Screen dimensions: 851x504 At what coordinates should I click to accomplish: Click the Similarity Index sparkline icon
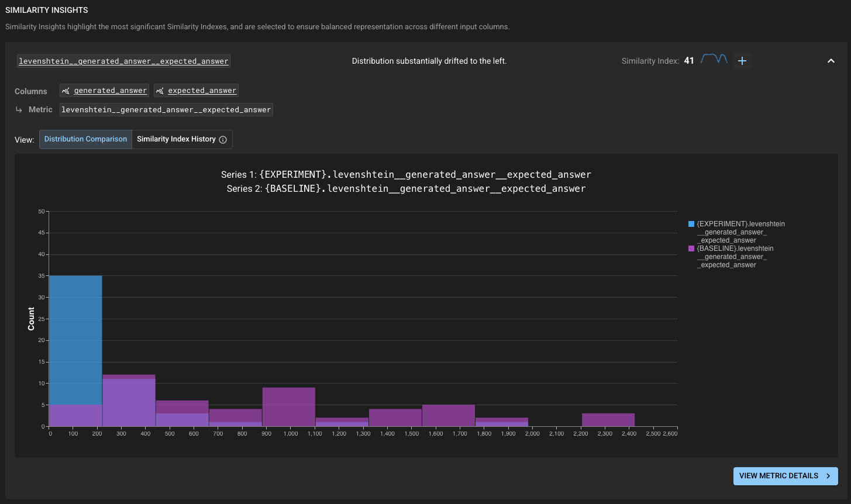pyautogui.click(x=714, y=60)
